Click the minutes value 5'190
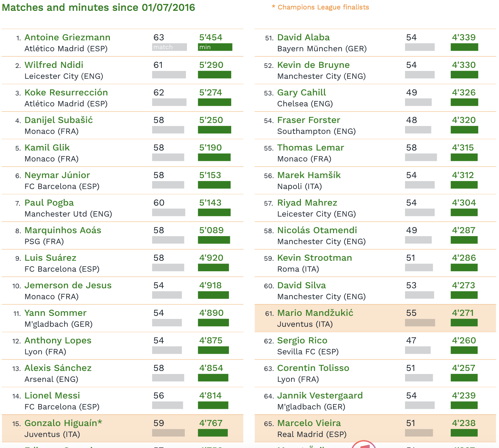The height and width of the screenshot is (448, 499). coord(210,148)
